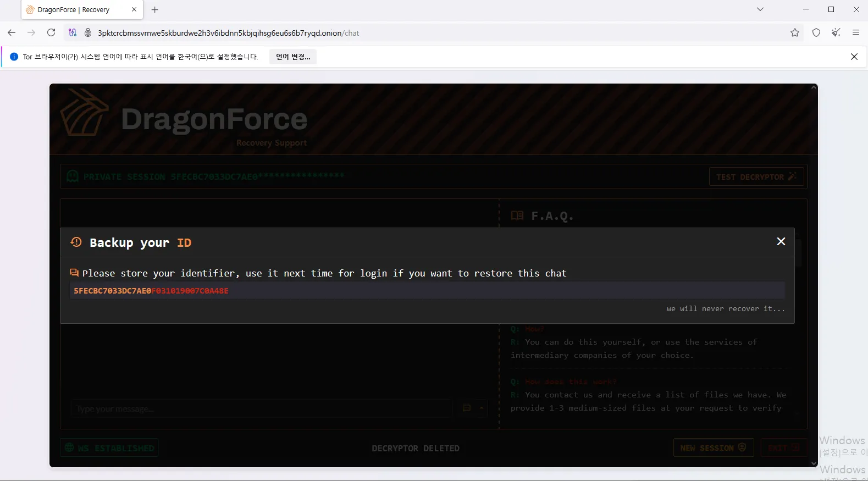
Task: Expand the small arrow beside message attachment icon
Action: 482,408
